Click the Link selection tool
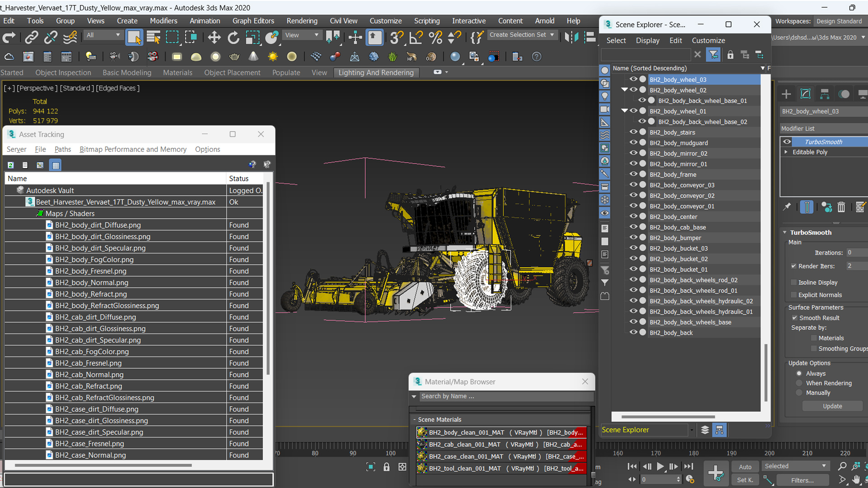868x488 pixels. click(31, 38)
